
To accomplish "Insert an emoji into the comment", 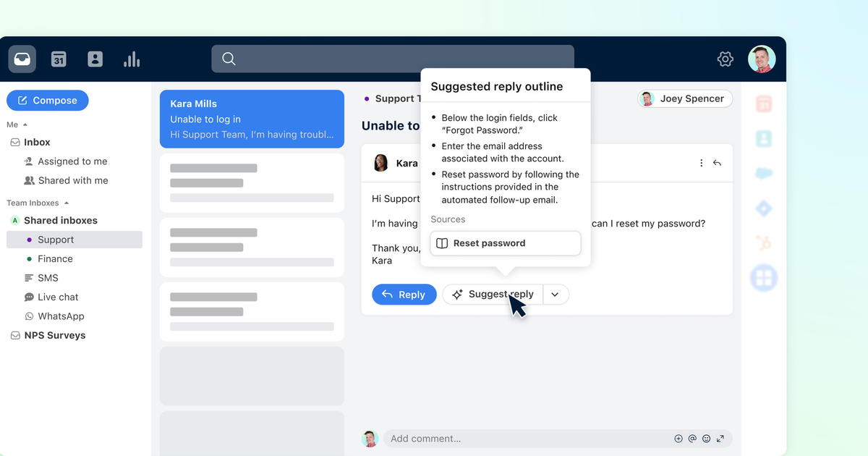I will [706, 438].
